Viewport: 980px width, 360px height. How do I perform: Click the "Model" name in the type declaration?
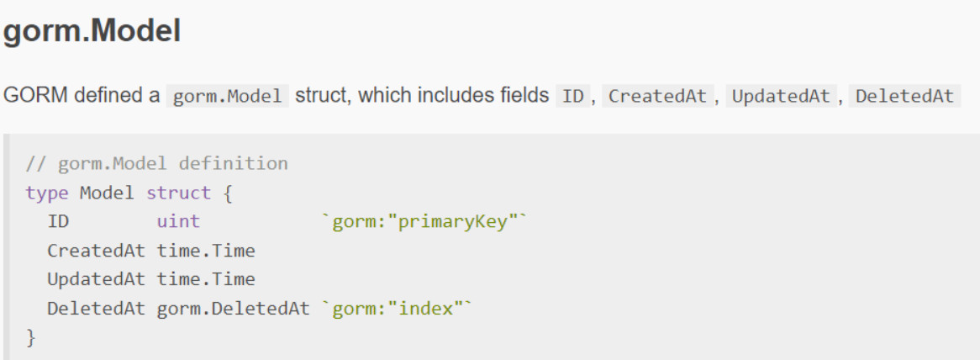coord(107,193)
